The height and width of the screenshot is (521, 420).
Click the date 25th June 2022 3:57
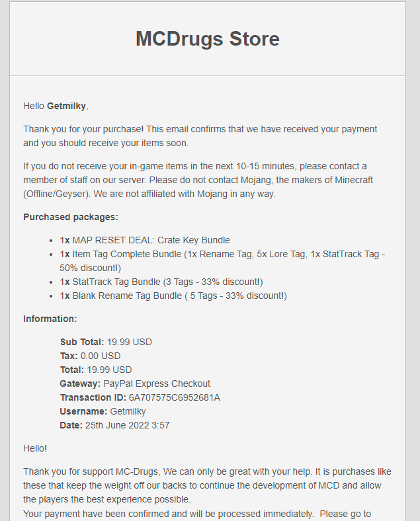(127, 425)
